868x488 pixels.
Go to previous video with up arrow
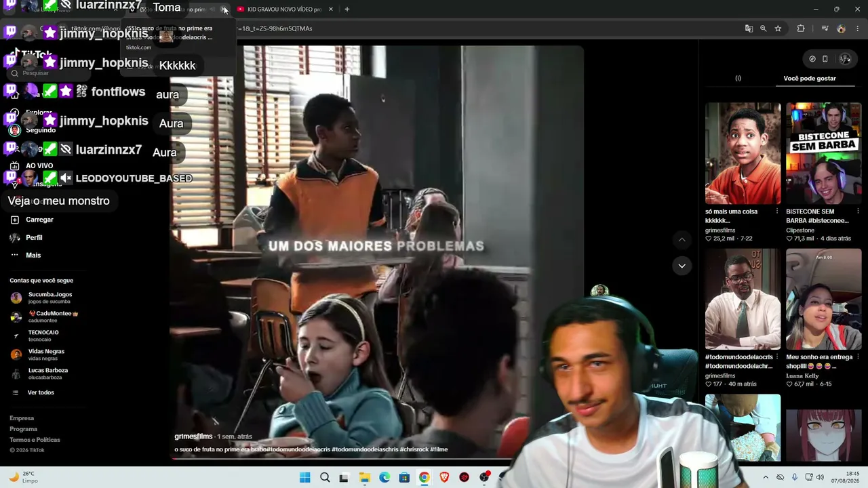pyautogui.click(x=682, y=240)
